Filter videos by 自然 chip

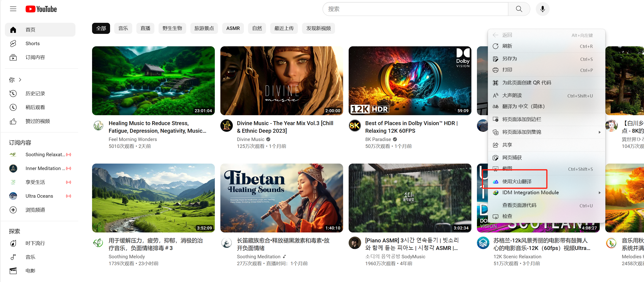257,28
